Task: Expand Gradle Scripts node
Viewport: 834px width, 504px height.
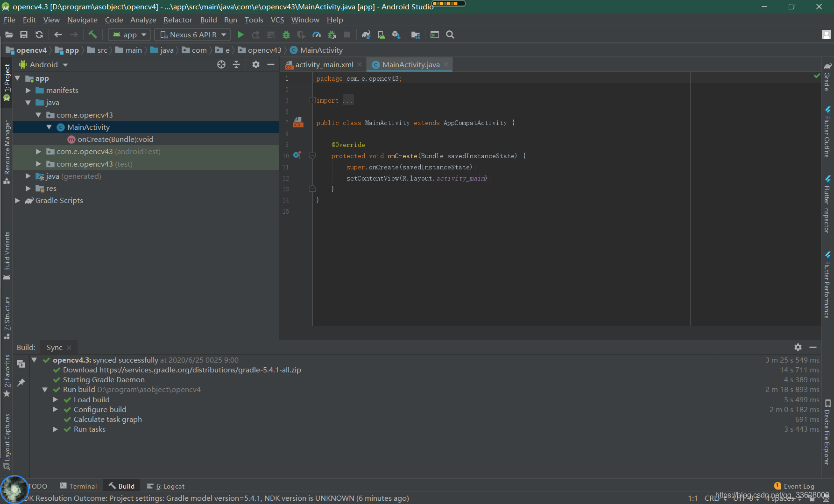Action: (17, 201)
